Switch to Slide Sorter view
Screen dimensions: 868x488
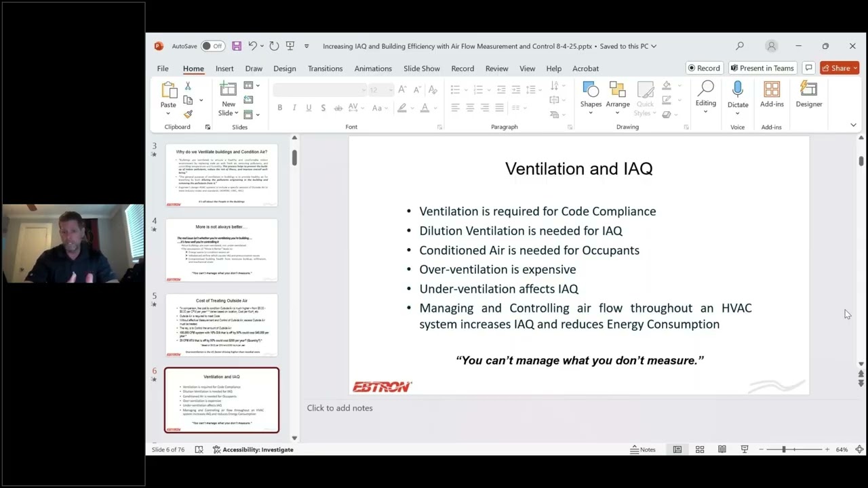tap(700, 449)
